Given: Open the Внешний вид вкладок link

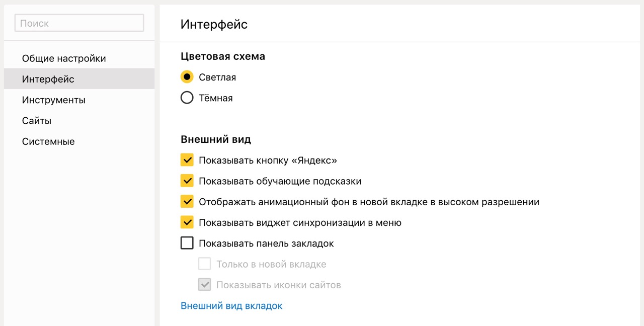Looking at the screenshot, I should pyautogui.click(x=231, y=305).
